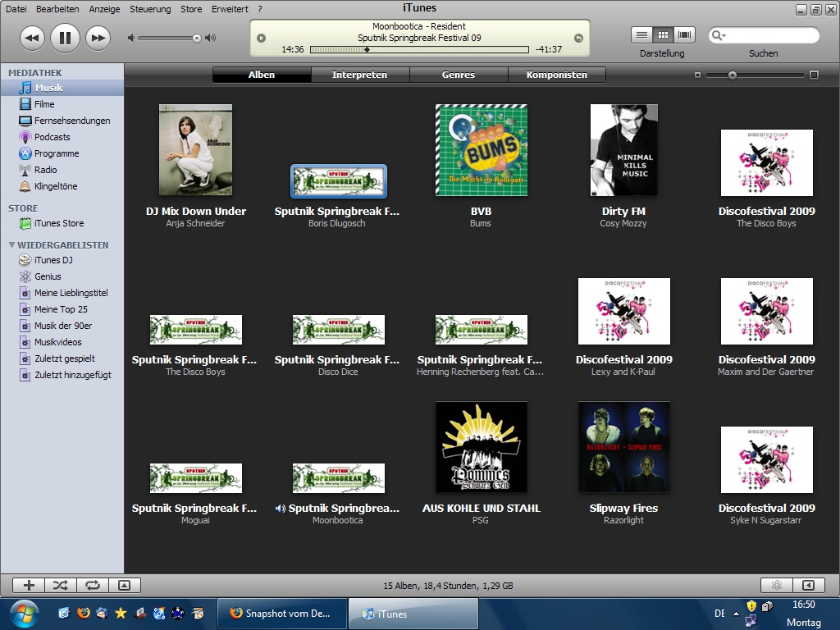
Task: Select the Slipway Fires album cover
Action: [x=623, y=447]
